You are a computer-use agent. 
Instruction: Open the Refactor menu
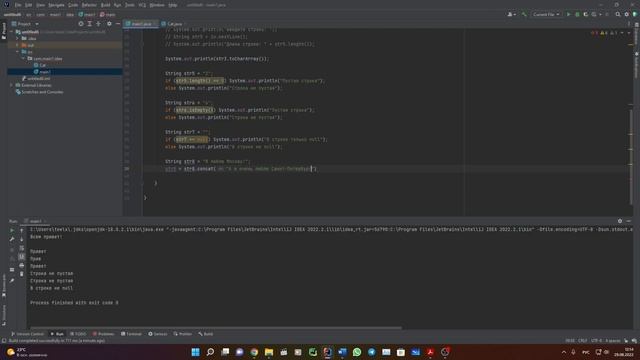point(89,5)
